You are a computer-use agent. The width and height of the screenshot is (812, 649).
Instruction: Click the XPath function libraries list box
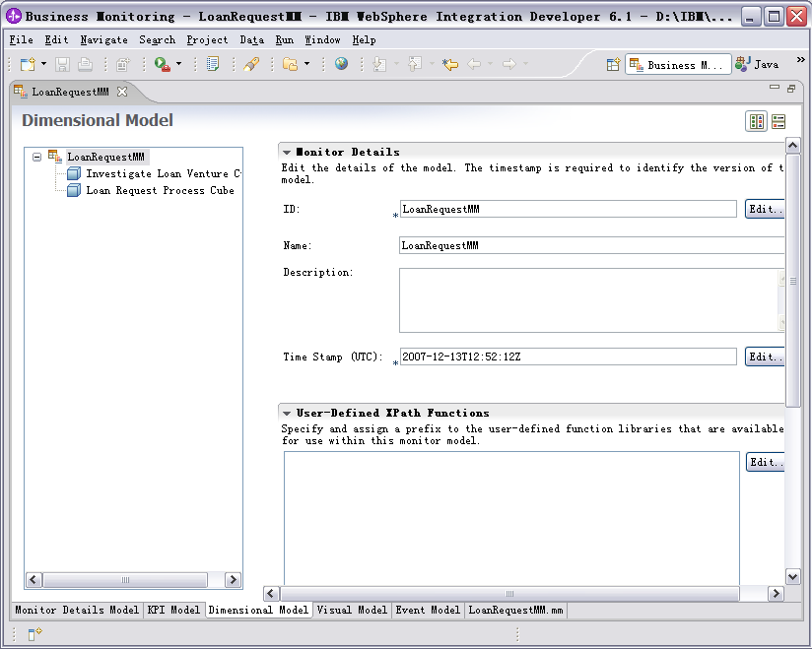coord(511,519)
